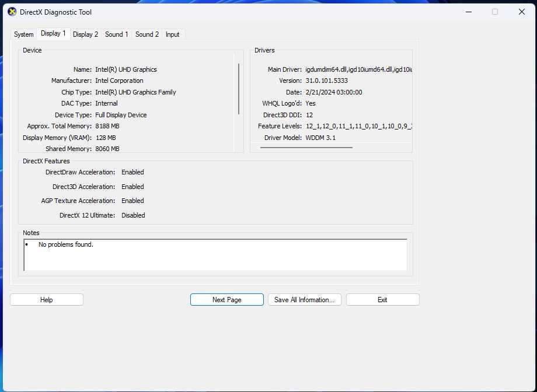Click the "Display Memory (VRAM):" label

click(57, 138)
